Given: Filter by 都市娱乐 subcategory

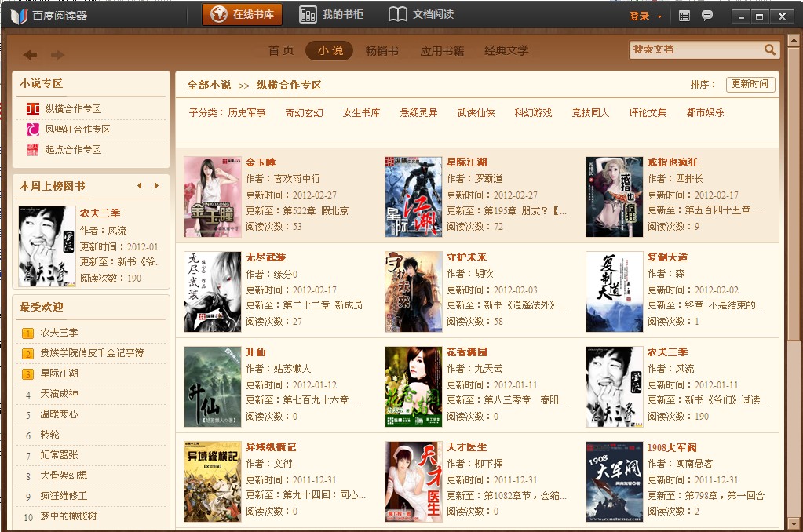Looking at the screenshot, I should coord(705,113).
